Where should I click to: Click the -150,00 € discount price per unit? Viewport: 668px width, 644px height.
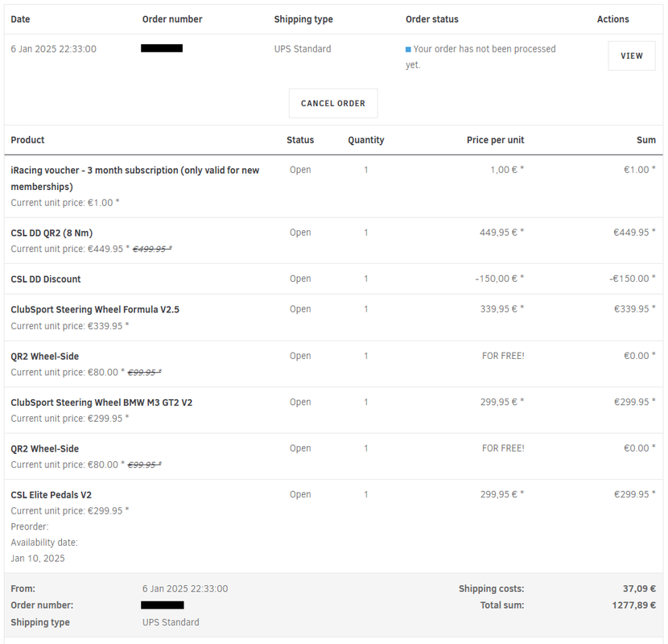[500, 279]
